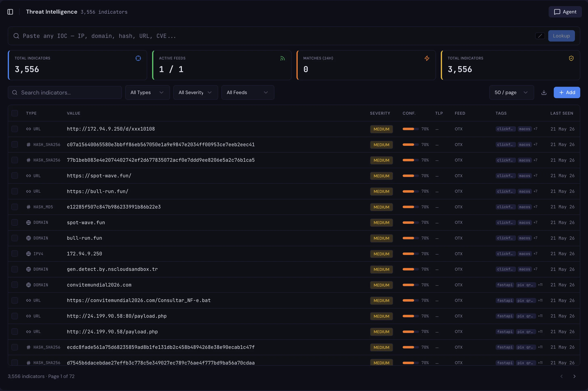This screenshot has height=391, width=588.
Task: Click globe icon of bull-run.fun domain row
Action: [x=29, y=238]
